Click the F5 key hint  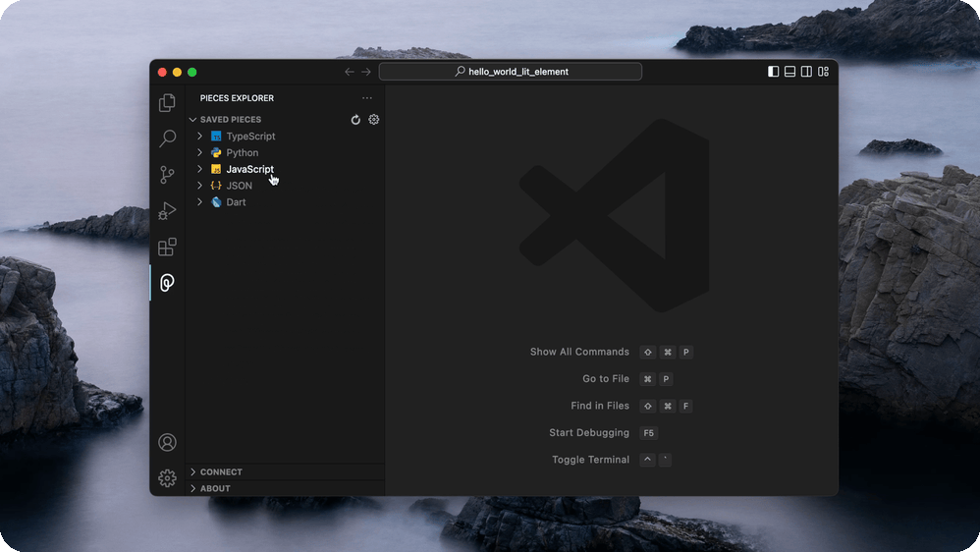tap(649, 432)
